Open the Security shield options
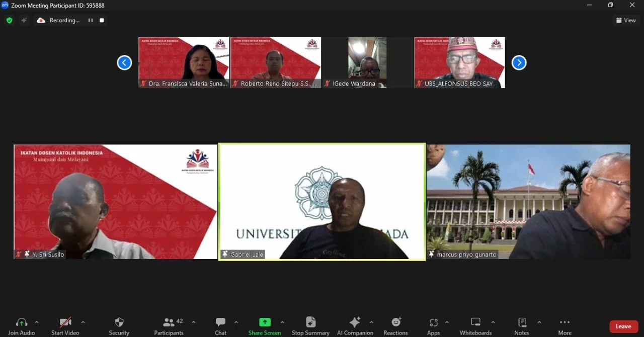 tap(119, 326)
